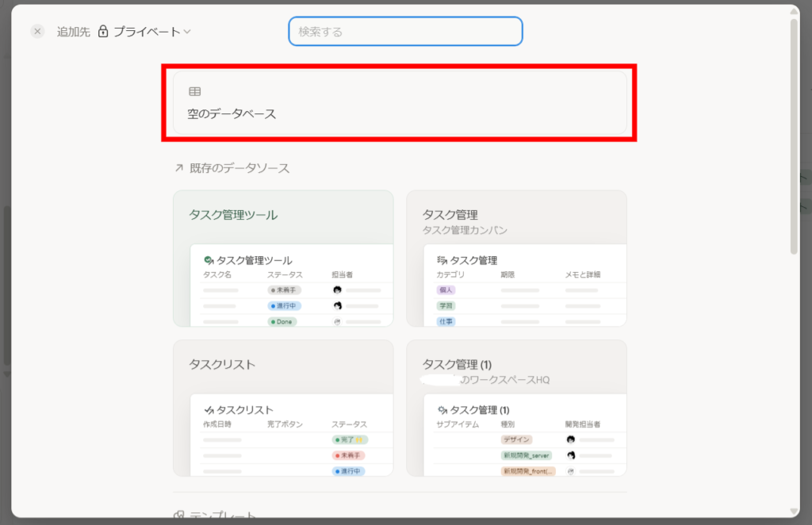Screen dimensions: 812x525
Task: Click the 種別 column header
Action: tap(507, 424)
